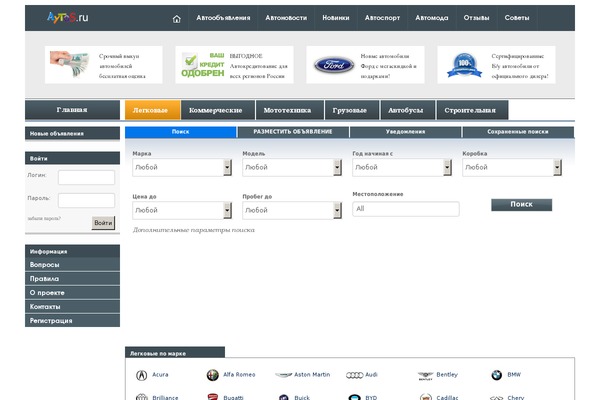Open the Пробег до dropdown
Screen dimensions: 600x400
[x=292, y=210]
